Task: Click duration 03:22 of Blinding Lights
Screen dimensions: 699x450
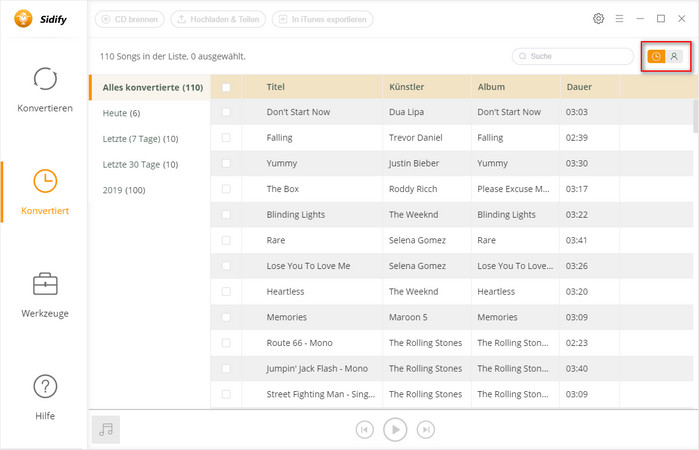Action: tap(576, 215)
